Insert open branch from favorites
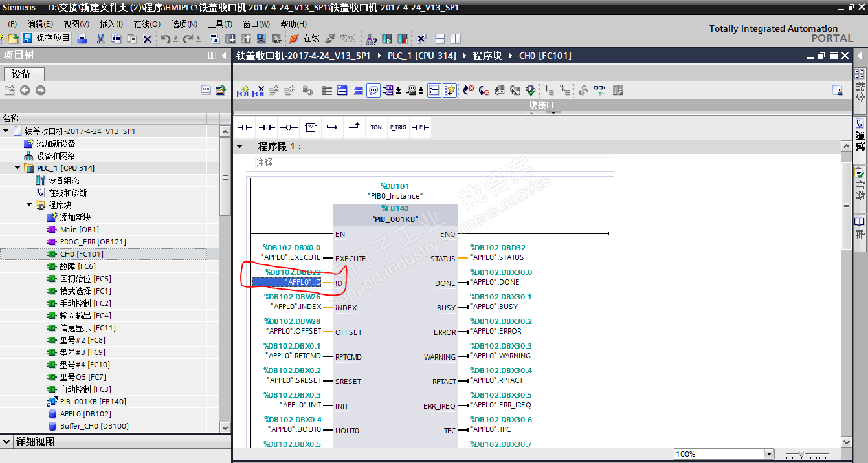The width and height of the screenshot is (868, 463). tap(332, 127)
